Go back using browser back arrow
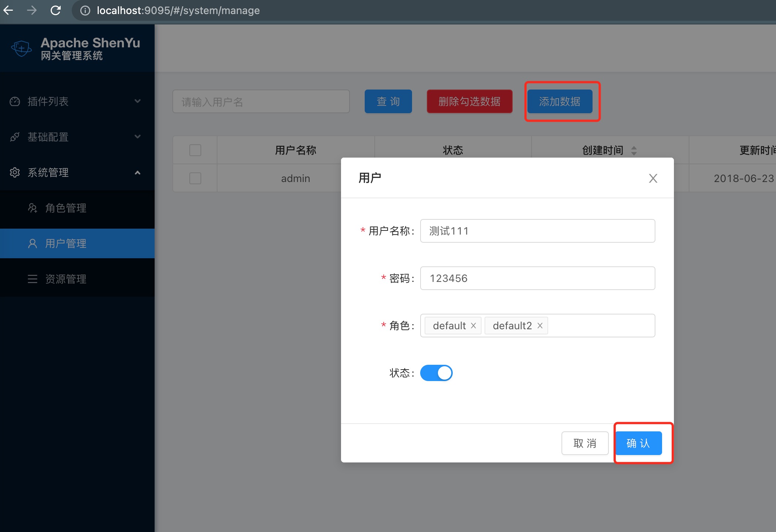The width and height of the screenshot is (776, 532). pyautogui.click(x=8, y=10)
